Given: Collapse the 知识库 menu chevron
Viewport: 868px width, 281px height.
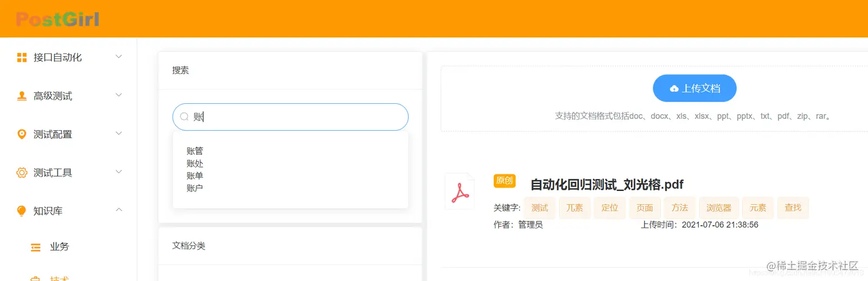Looking at the screenshot, I should coord(119,210).
